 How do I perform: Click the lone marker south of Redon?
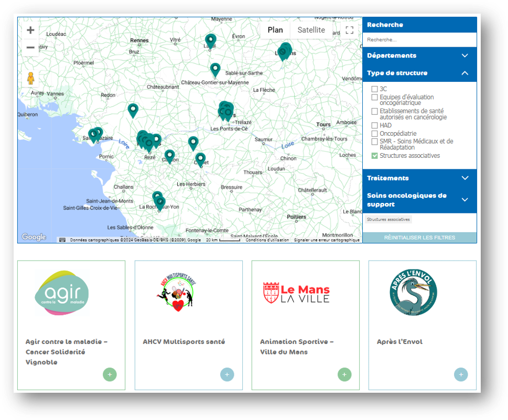133,111
